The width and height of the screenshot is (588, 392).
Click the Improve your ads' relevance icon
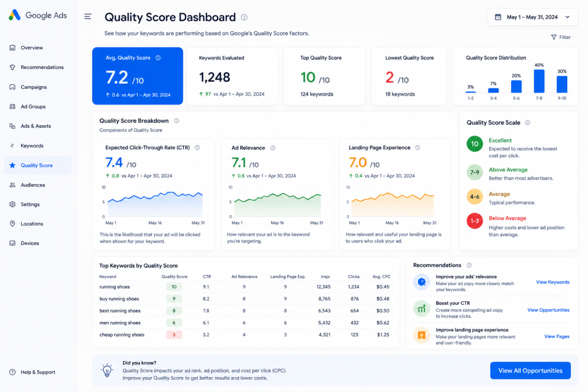coord(421,282)
